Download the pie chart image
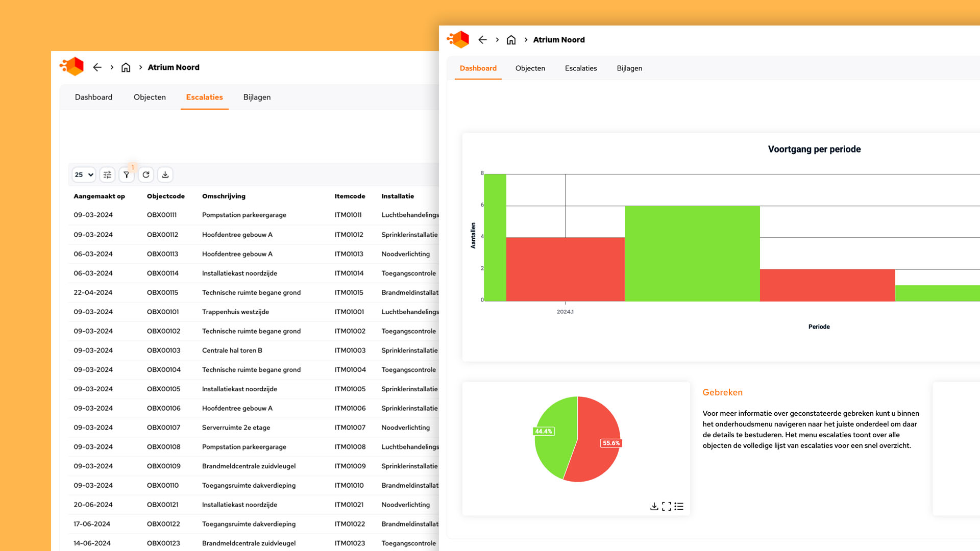The width and height of the screenshot is (980, 551). pos(654,507)
